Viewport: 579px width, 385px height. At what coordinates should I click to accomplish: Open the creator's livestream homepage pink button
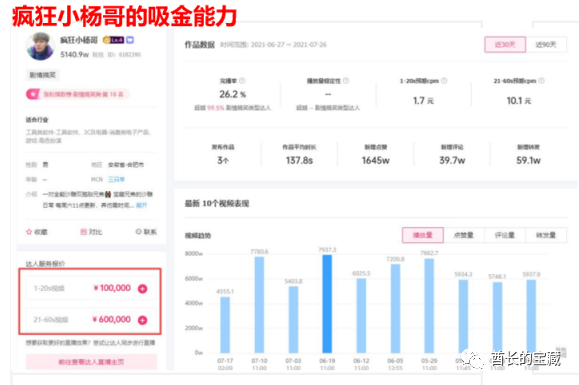tap(91, 362)
